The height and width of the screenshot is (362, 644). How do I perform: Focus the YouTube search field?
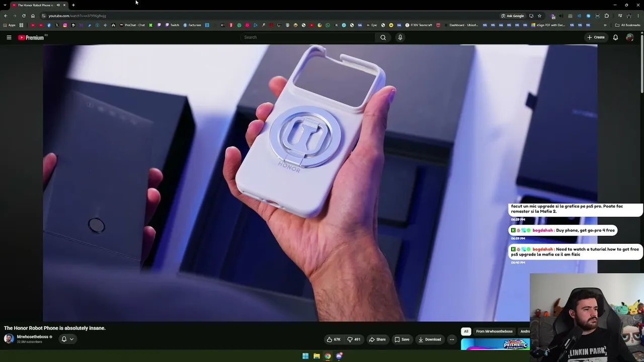pyautogui.click(x=308, y=37)
